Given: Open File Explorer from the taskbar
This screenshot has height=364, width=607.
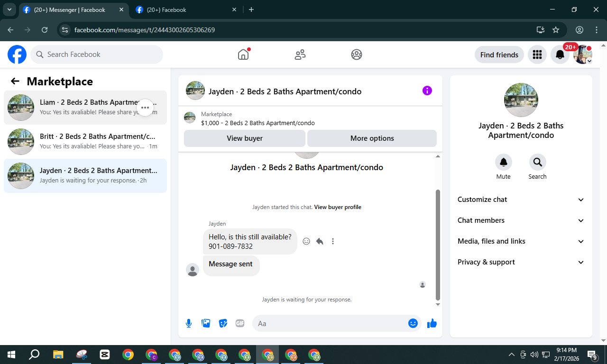Looking at the screenshot, I should point(58,355).
